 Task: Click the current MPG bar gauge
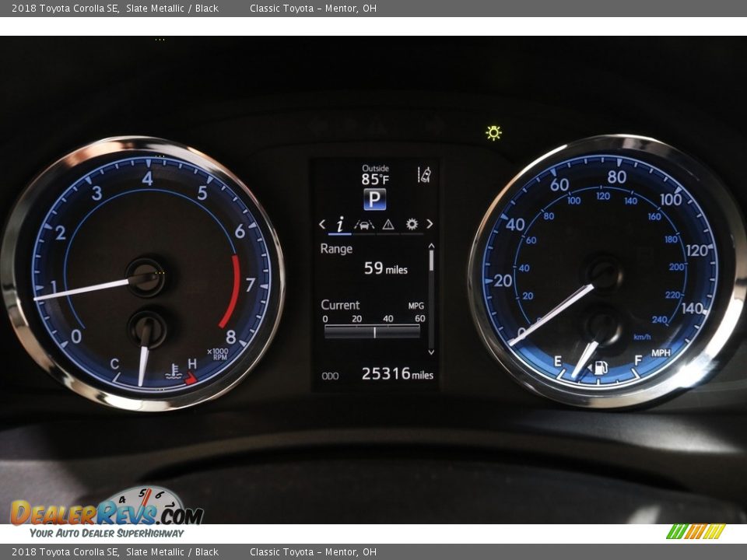click(x=372, y=331)
